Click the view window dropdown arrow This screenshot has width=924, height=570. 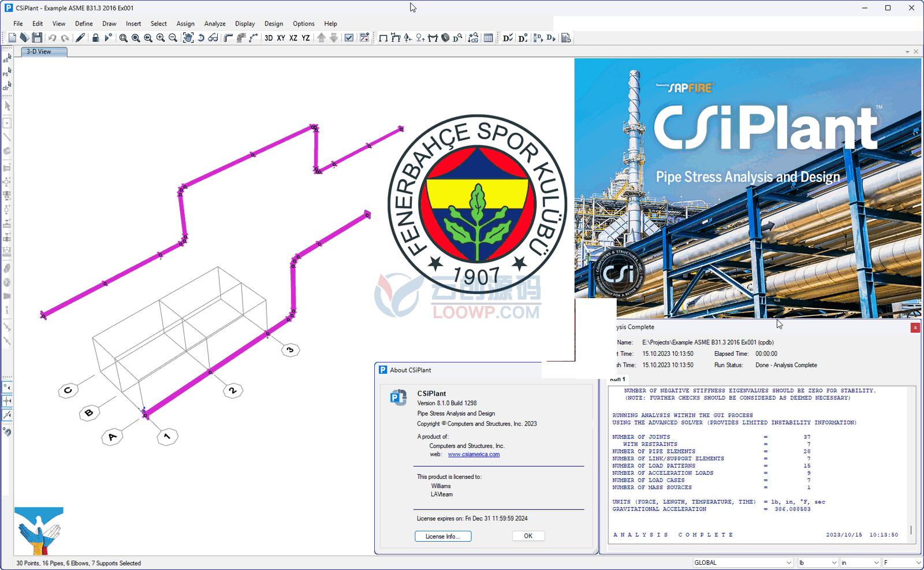coord(907,52)
